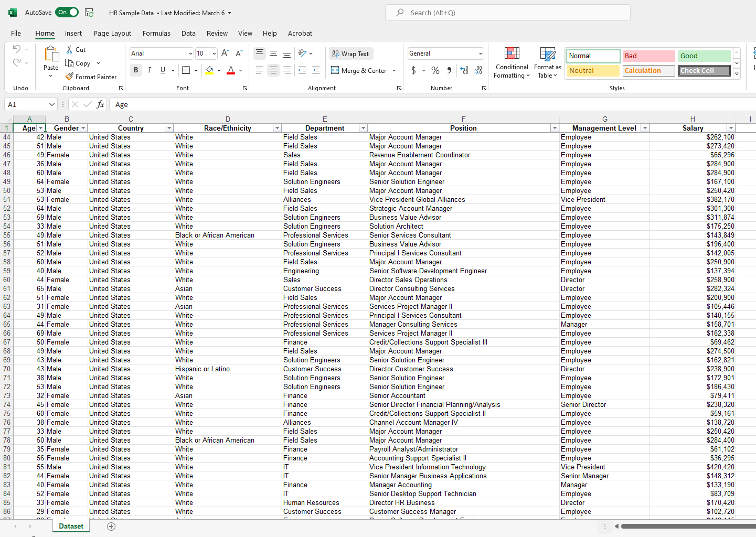
Task: Click the Top Align icon
Action: pyautogui.click(x=260, y=53)
